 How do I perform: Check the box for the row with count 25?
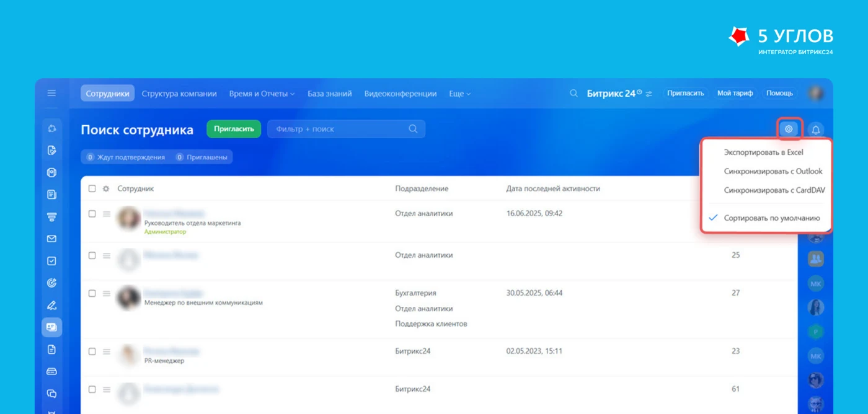[92, 255]
